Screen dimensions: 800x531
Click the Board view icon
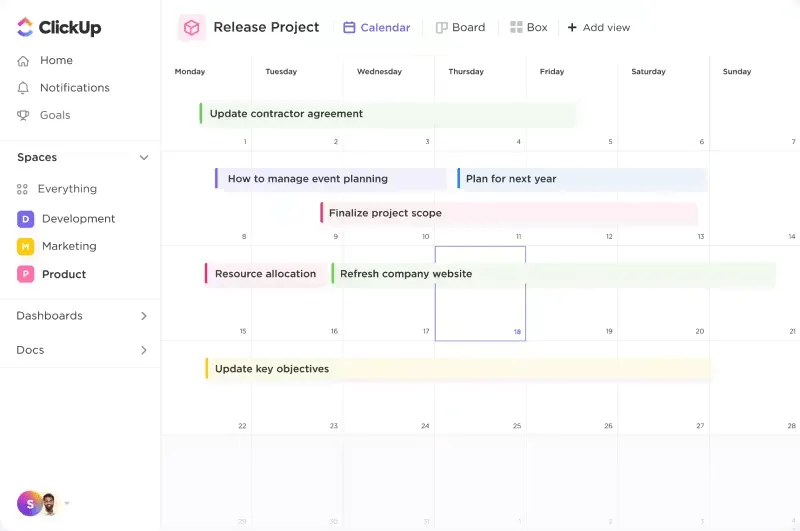tap(441, 28)
